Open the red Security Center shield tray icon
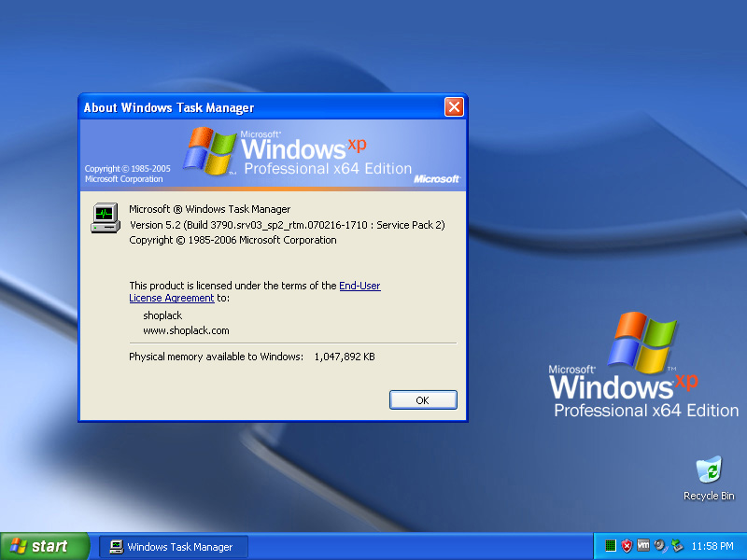The height and width of the screenshot is (560, 747). pyautogui.click(x=627, y=546)
